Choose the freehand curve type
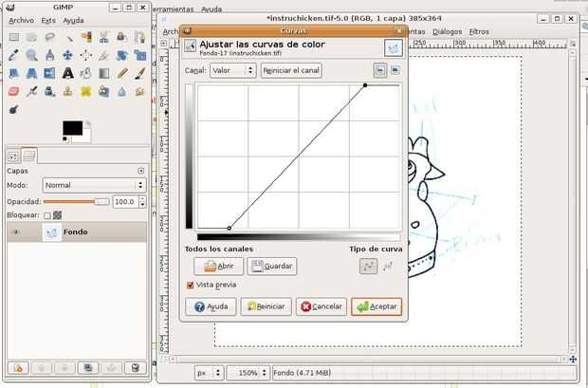588x388 pixels. (388, 266)
